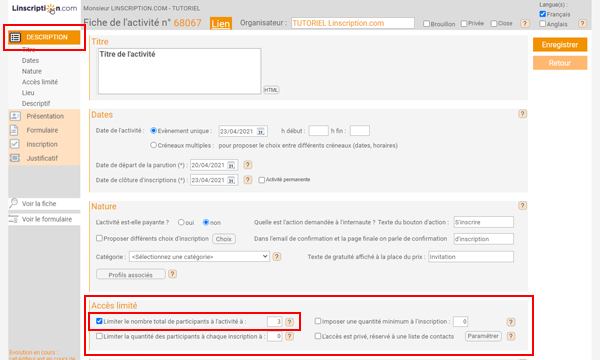Click in the Titre text area
600x360 pixels.
point(179,71)
